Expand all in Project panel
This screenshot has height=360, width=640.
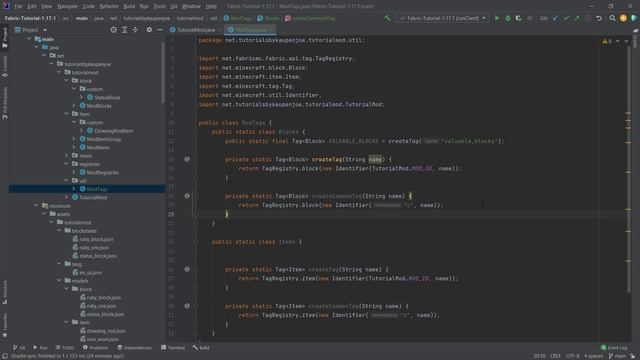pos(124,30)
